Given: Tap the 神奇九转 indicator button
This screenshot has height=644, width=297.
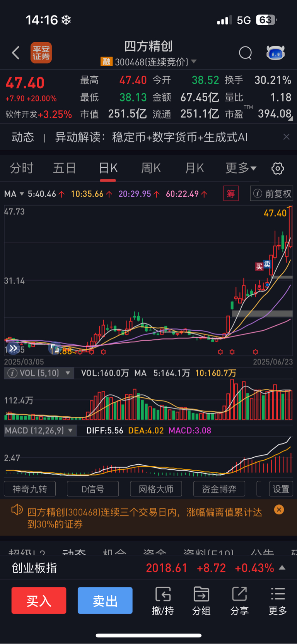Looking at the screenshot, I should point(30,489).
